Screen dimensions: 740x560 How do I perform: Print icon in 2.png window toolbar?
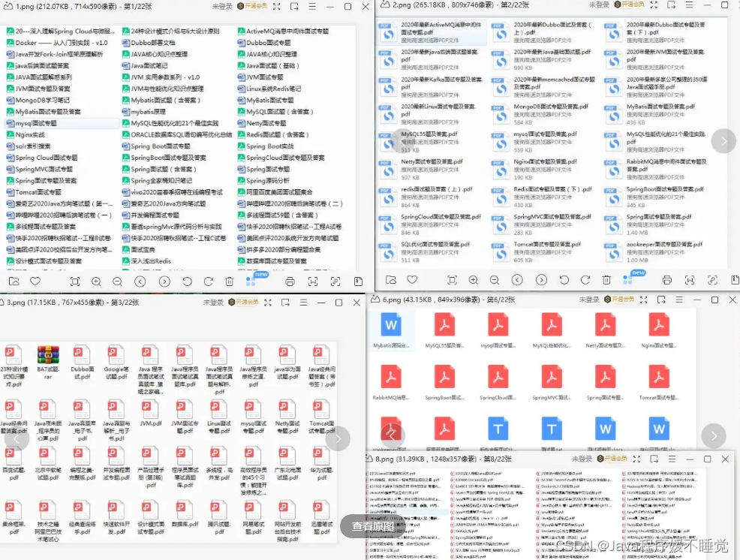[x=667, y=280]
